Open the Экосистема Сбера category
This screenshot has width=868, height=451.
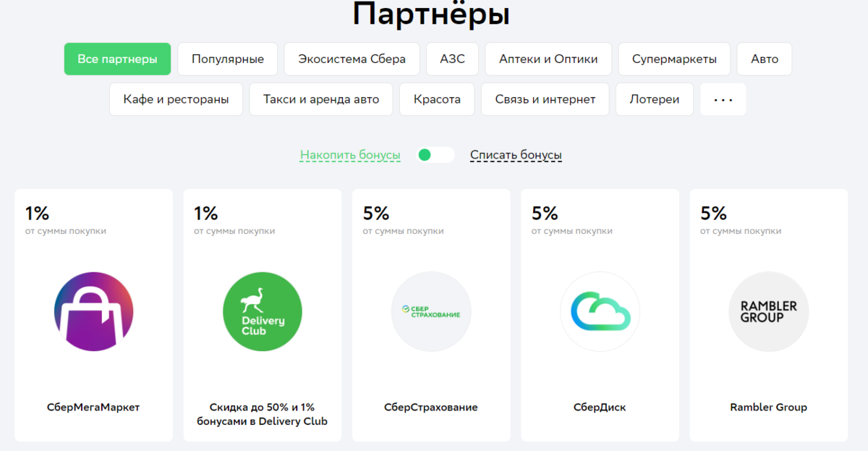coord(352,59)
